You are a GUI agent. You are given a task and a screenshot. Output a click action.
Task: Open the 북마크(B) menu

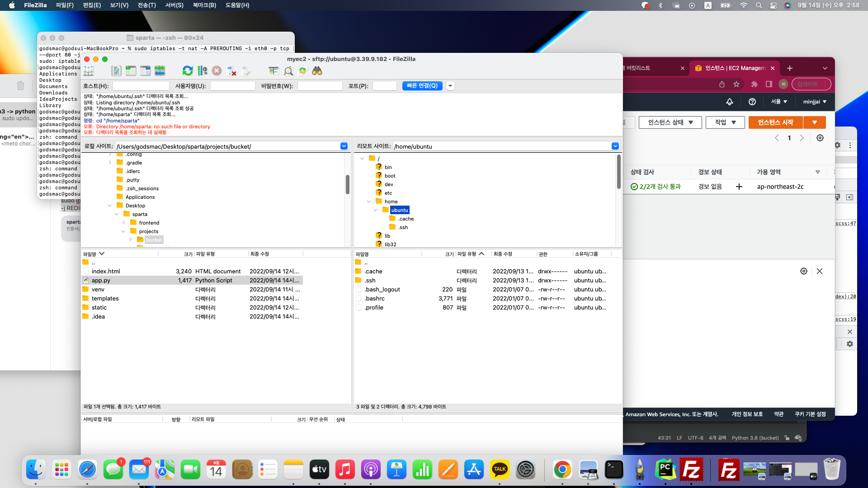(204, 5)
